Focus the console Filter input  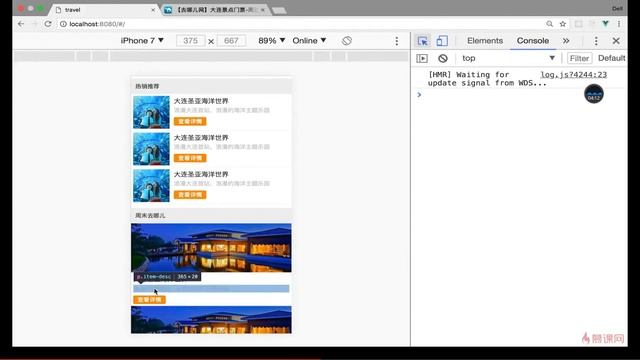pyautogui.click(x=579, y=58)
